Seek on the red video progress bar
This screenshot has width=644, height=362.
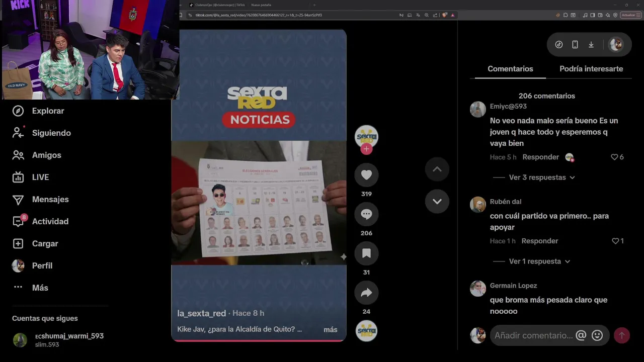point(259,340)
